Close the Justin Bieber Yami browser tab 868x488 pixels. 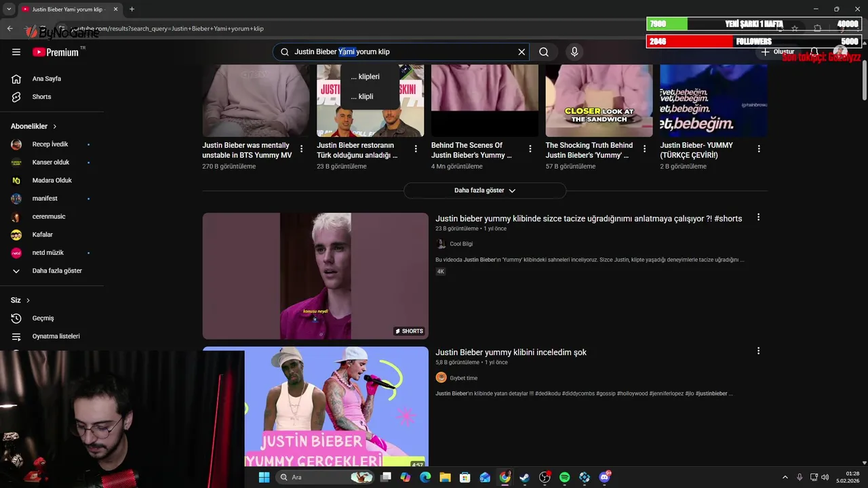click(115, 9)
